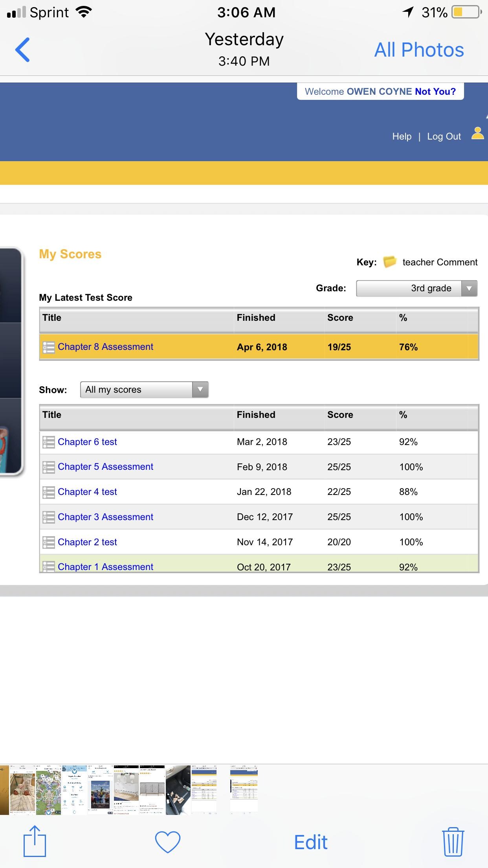The image size is (488, 868).
Task: Click the Log Out link
Action: coord(444,136)
